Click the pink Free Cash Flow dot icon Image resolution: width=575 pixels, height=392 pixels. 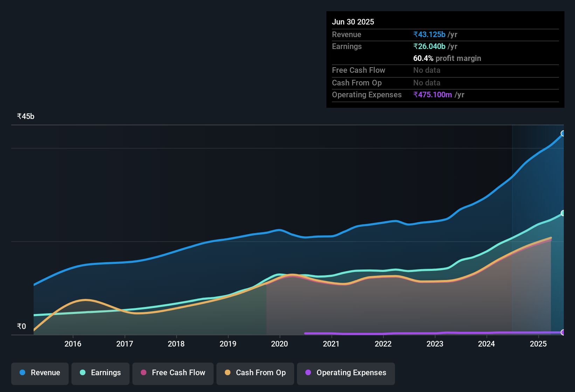[x=143, y=373]
